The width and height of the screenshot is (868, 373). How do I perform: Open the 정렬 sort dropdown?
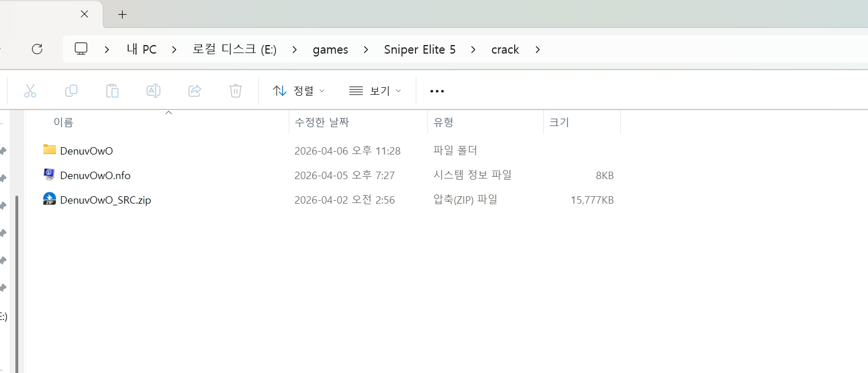[x=298, y=91]
